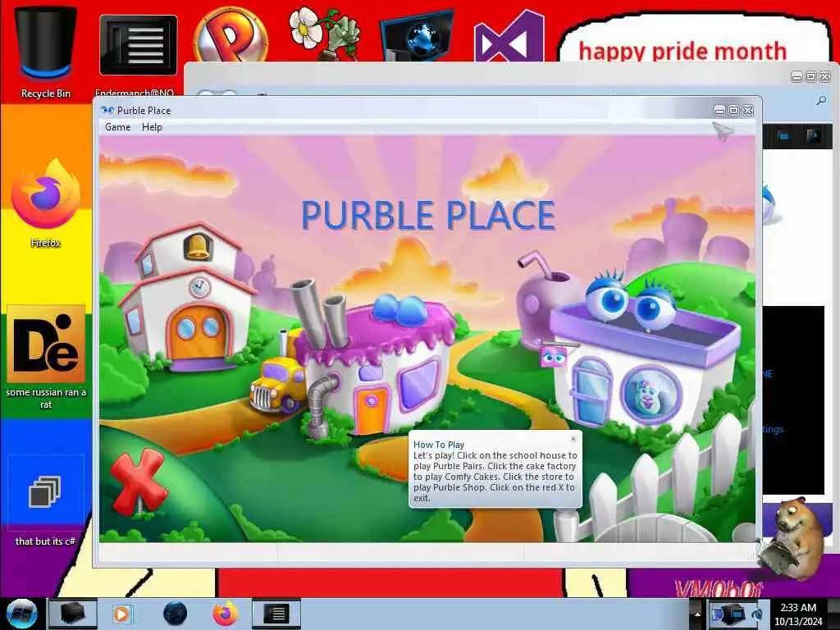Viewport: 840px width, 630px height.
Task: Close the How To Play tooltip
Action: tap(573, 439)
